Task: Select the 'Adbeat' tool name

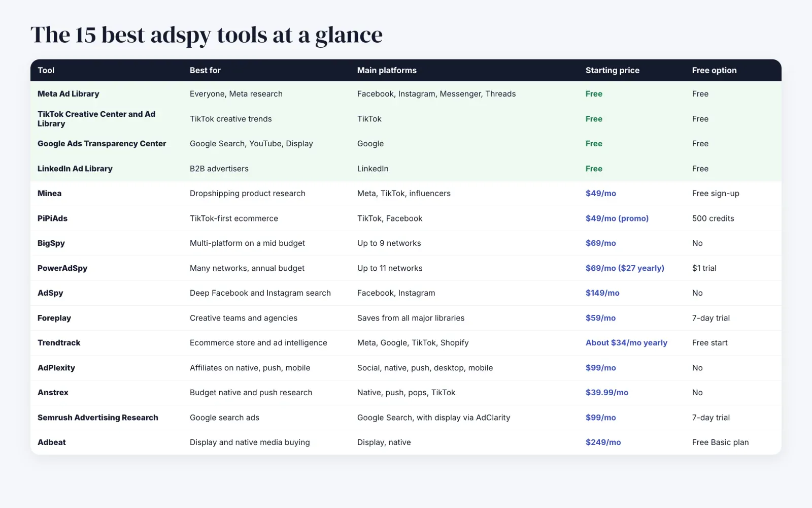Action: pos(52,442)
